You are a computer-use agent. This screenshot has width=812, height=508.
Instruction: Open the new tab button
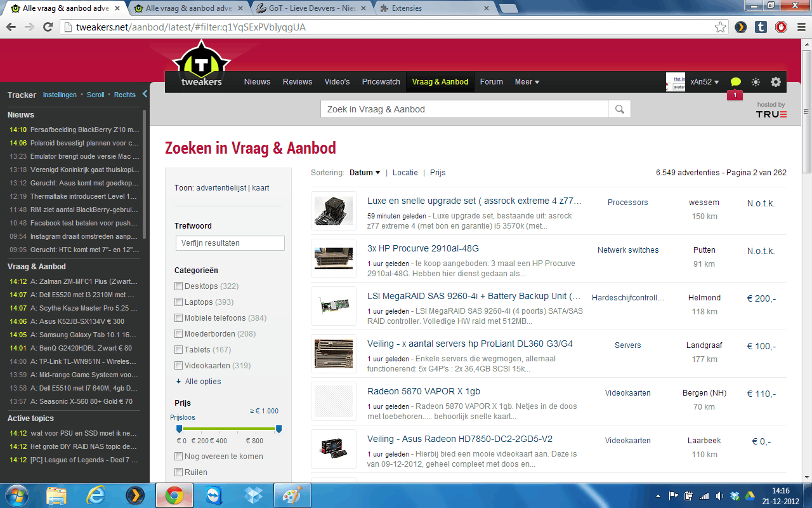click(x=509, y=8)
